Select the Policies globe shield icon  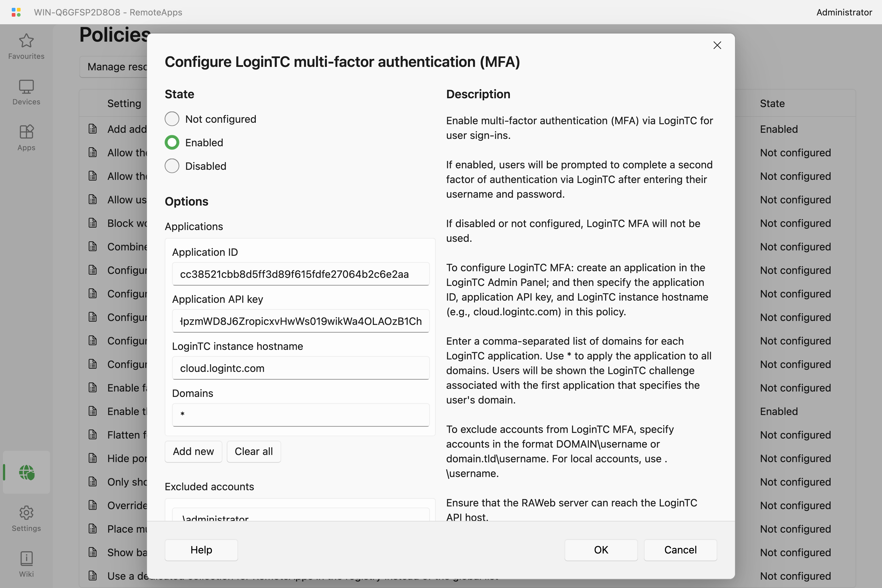point(27,472)
